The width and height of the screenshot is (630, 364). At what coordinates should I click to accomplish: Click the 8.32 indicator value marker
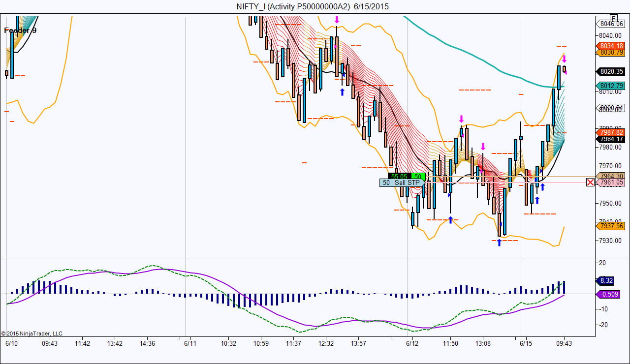pyautogui.click(x=605, y=281)
